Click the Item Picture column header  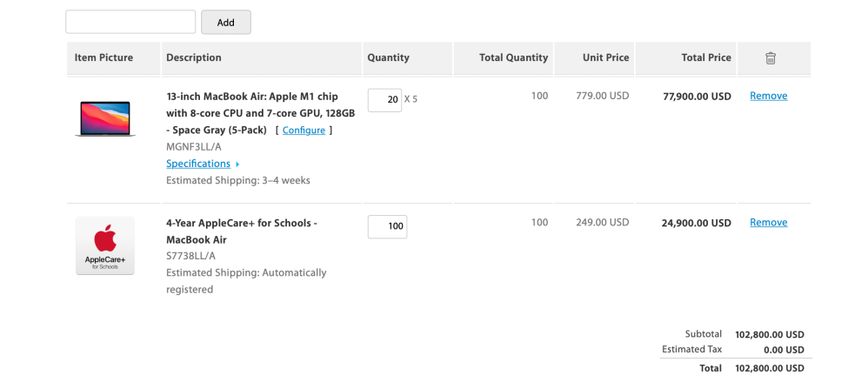[104, 58]
